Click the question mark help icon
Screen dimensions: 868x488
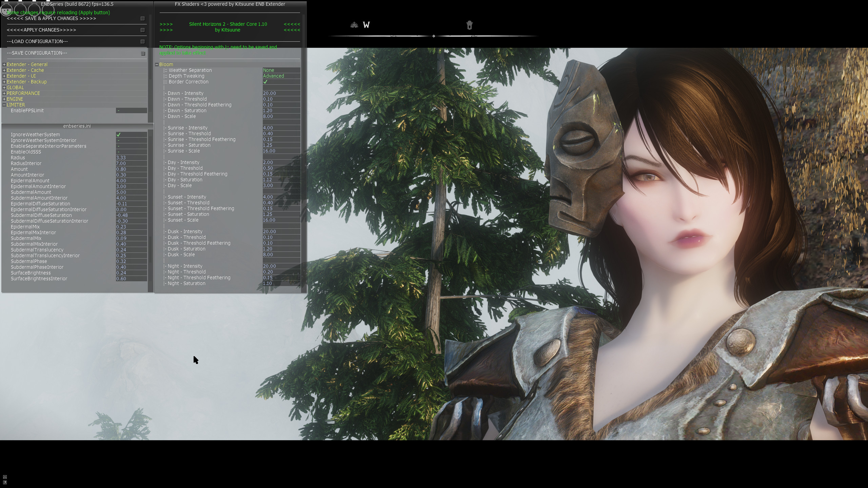click(5, 482)
